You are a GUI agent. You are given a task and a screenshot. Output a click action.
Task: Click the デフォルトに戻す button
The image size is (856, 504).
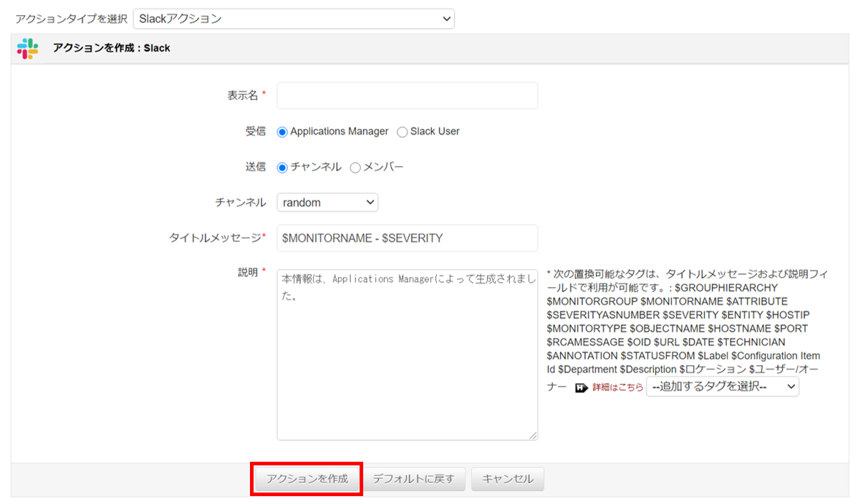point(414,479)
